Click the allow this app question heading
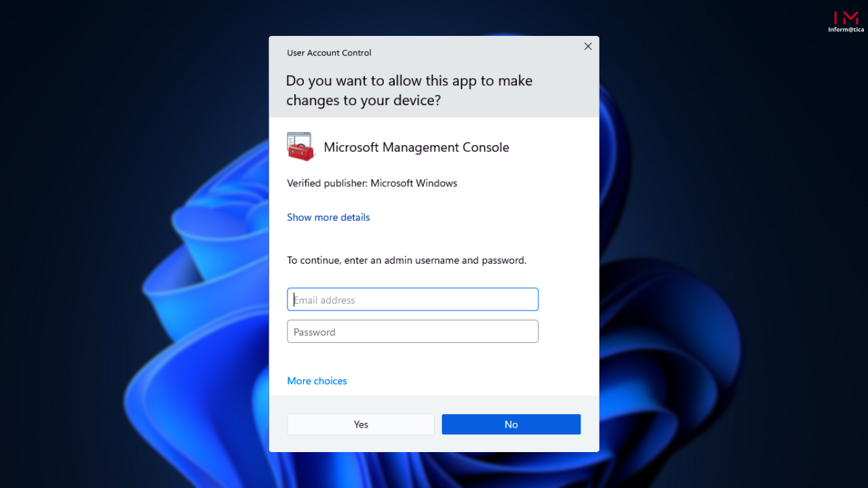 pos(410,90)
